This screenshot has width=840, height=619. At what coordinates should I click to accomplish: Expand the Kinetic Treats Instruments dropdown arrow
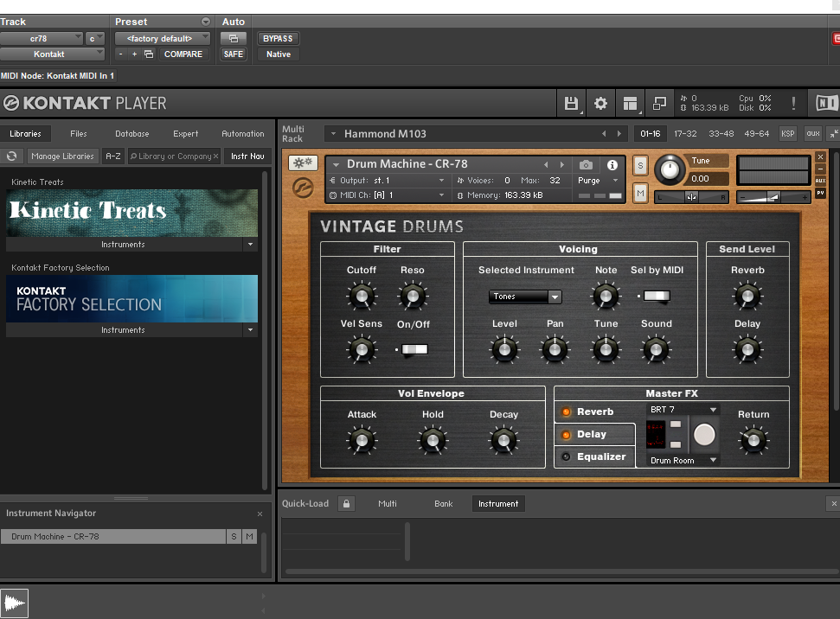tap(250, 245)
